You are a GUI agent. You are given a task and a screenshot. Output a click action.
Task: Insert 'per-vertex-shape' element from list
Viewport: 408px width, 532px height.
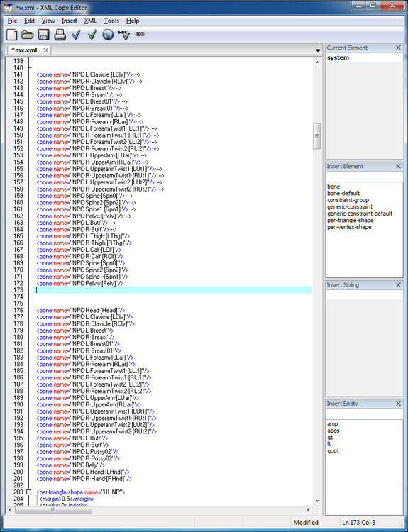coord(349,227)
